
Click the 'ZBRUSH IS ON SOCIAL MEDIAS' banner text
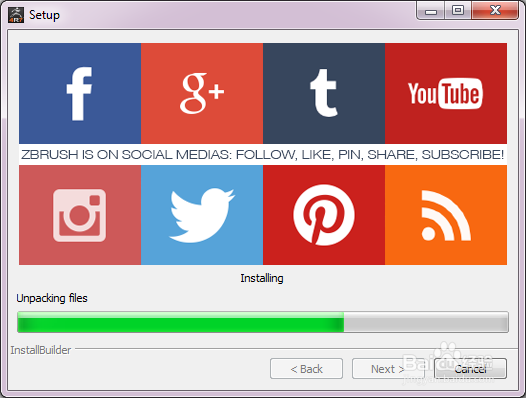[262, 154]
